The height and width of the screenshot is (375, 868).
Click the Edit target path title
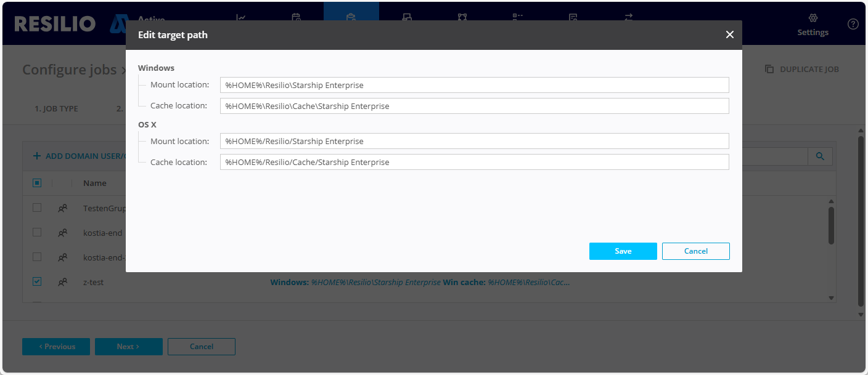[x=173, y=35]
